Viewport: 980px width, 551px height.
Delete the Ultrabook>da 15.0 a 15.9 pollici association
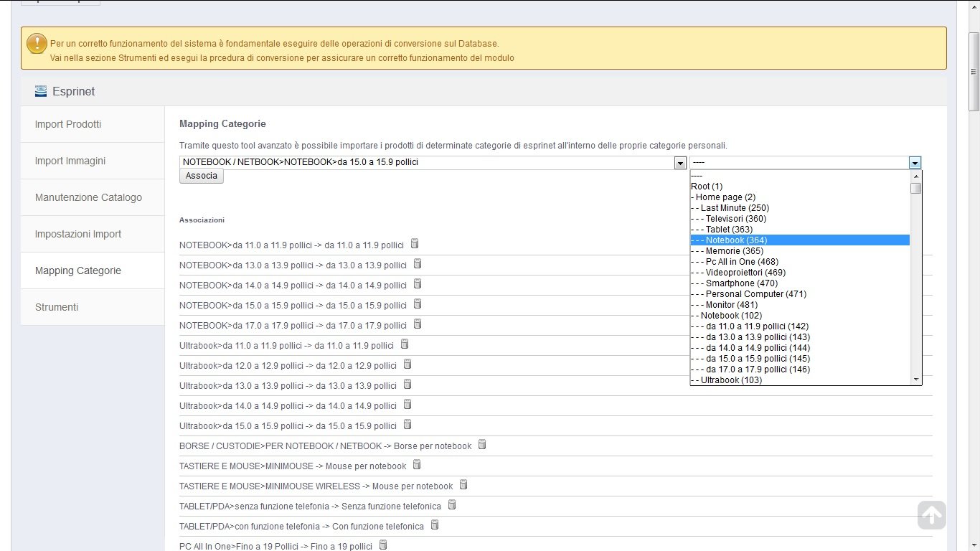(407, 425)
